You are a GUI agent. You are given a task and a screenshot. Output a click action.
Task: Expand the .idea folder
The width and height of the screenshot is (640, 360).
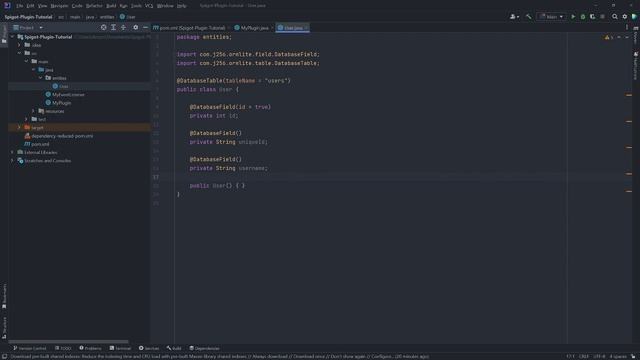tap(19, 45)
